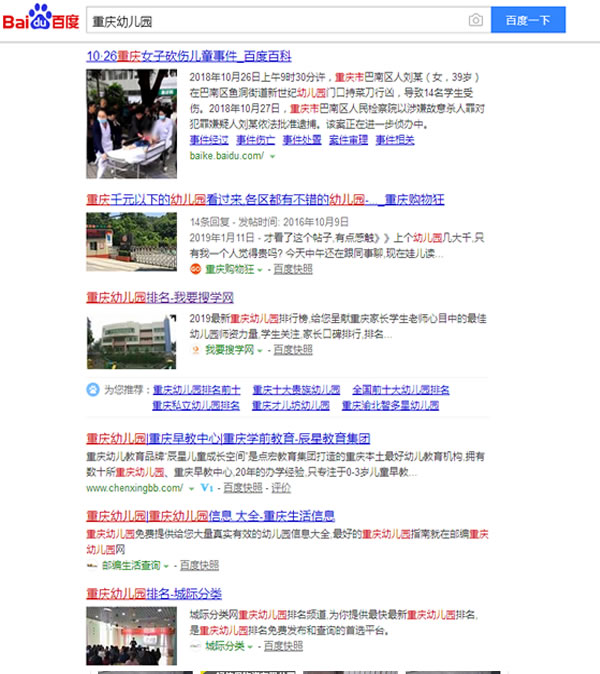The image size is (600, 674).
Task: Click the 我要搜学网 source name
Action: [x=230, y=350]
